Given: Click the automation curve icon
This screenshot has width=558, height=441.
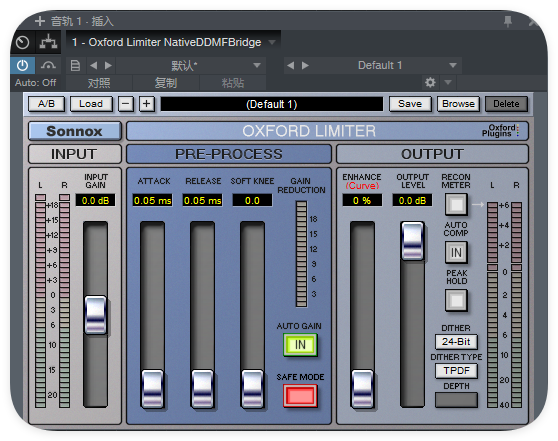Looking at the screenshot, I should point(48,65).
